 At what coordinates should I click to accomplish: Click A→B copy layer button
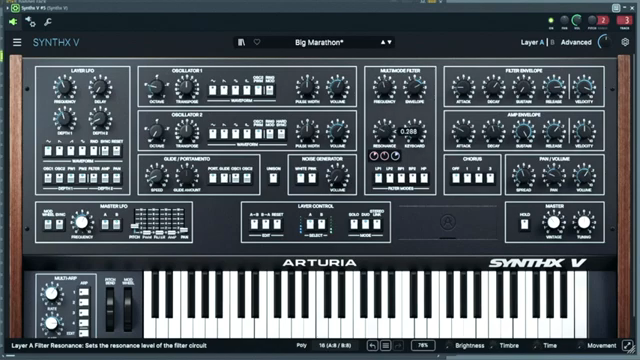point(254,224)
